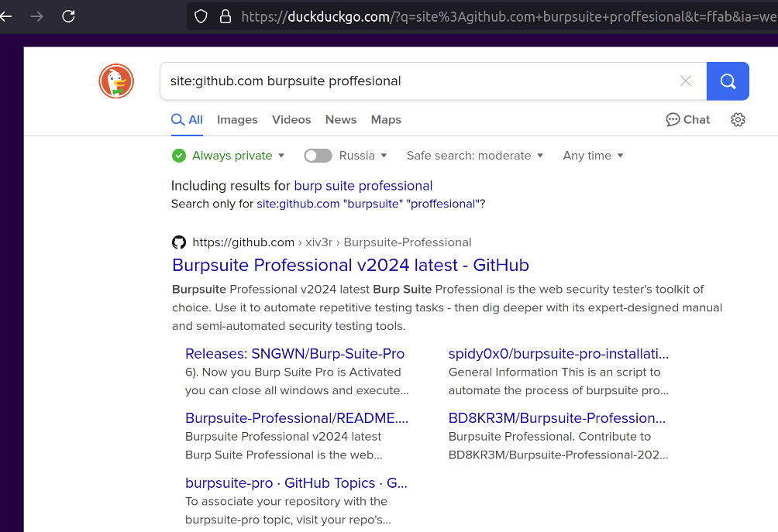778x532 pixels.
Task: Click the DuckDuckGo duck logo
Action: click(116, 80)
